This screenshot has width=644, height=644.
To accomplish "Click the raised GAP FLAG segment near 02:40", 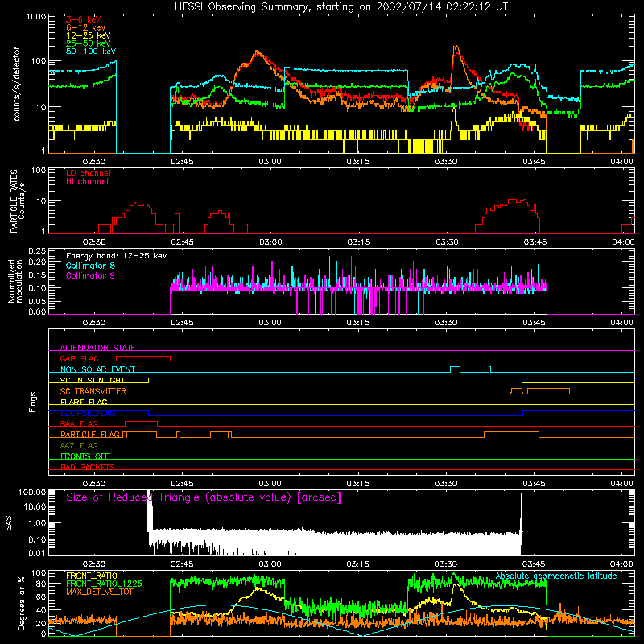I will [143, 357].
